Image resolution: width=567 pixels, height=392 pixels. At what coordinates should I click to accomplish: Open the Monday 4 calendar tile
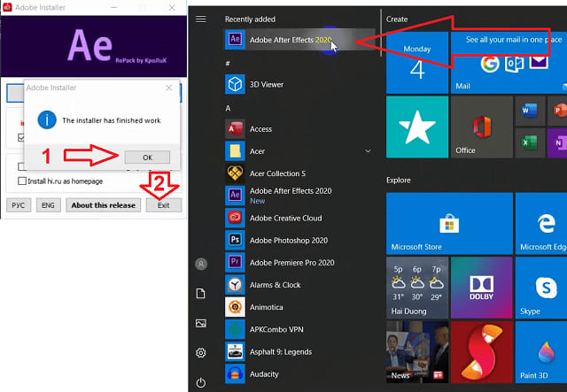click(417, 63)
